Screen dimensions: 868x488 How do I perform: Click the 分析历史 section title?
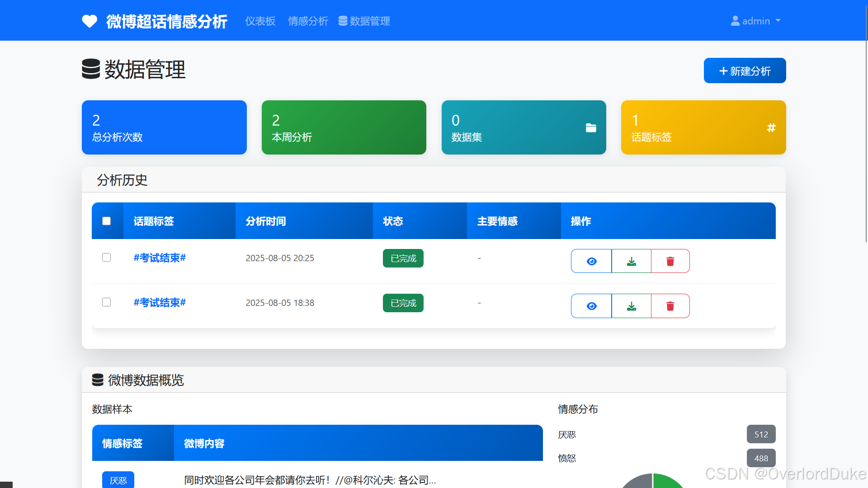click(122, 180)
